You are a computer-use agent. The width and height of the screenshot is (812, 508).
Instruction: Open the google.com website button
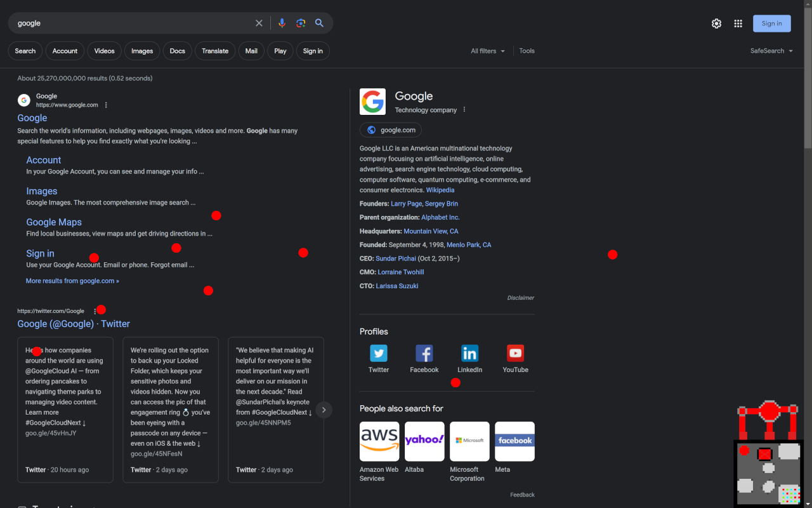point(391,130)
